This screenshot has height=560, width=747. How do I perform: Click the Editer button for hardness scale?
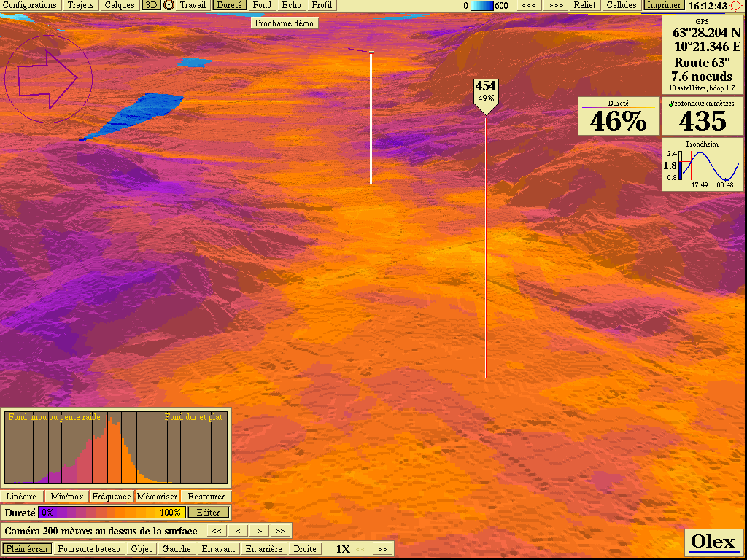209,513
